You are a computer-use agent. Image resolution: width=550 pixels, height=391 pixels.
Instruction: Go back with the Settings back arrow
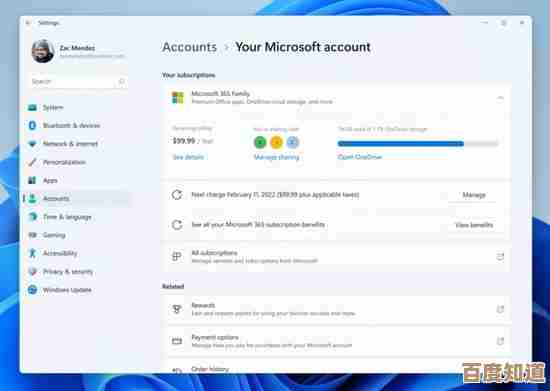coord(28,23)
